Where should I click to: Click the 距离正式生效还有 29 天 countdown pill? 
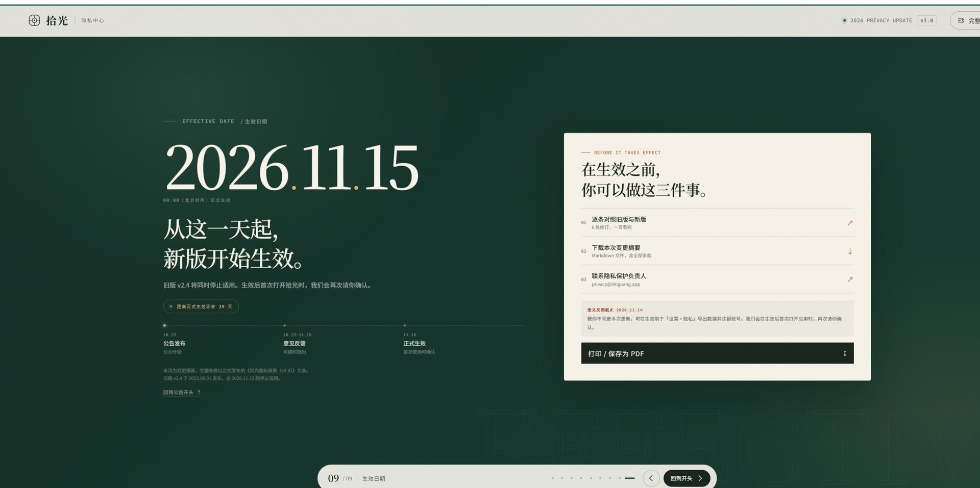click(x=201, y=306)
